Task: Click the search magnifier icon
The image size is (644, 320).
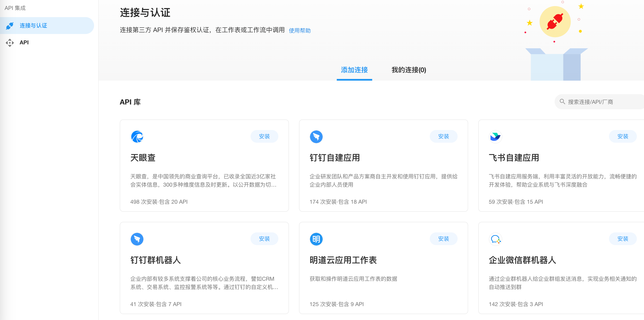Action: tap(562, 102)
